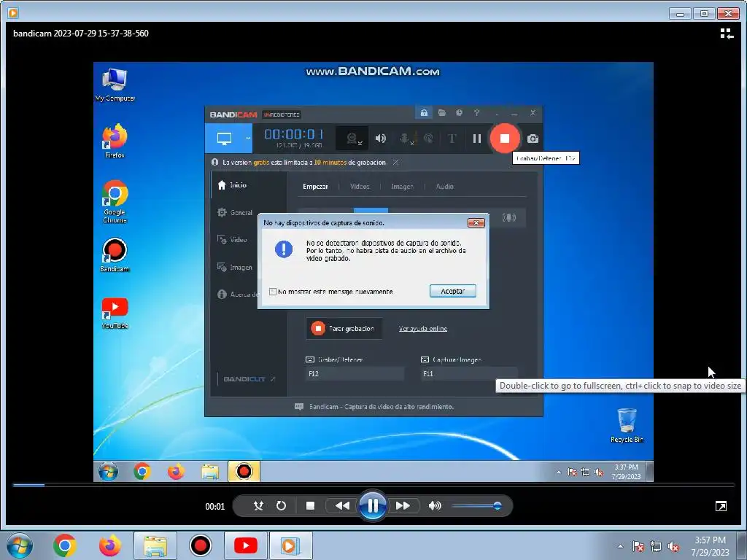Viewport: 747px width, 560px height.
Task: Click the Bandicam pause recording icon
Action: pos(477,139)
